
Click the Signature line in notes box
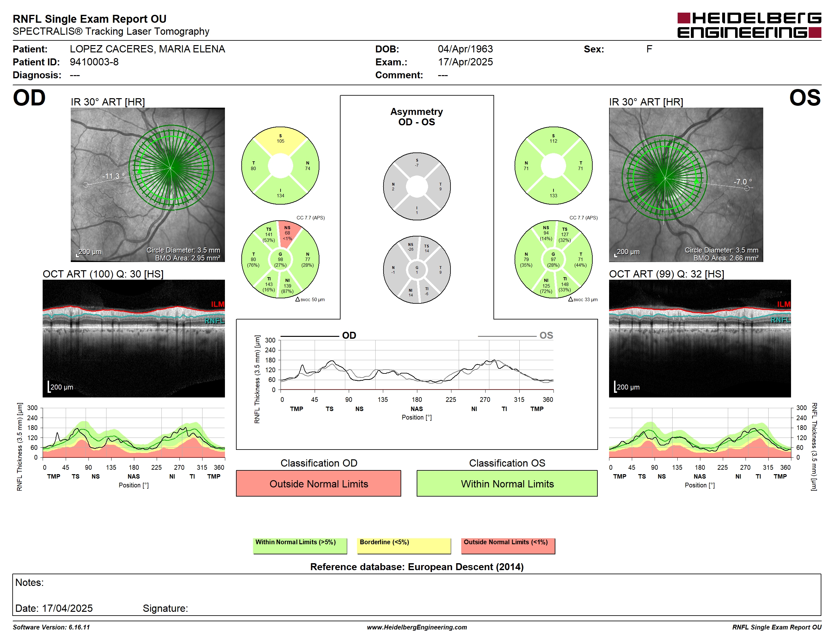pos(165,608)
